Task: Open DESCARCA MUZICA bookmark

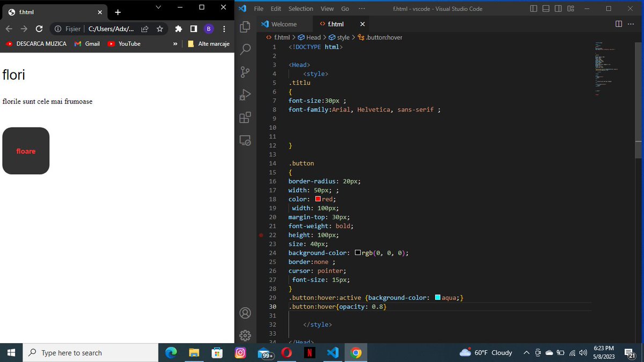Action: tap(36, 44)
